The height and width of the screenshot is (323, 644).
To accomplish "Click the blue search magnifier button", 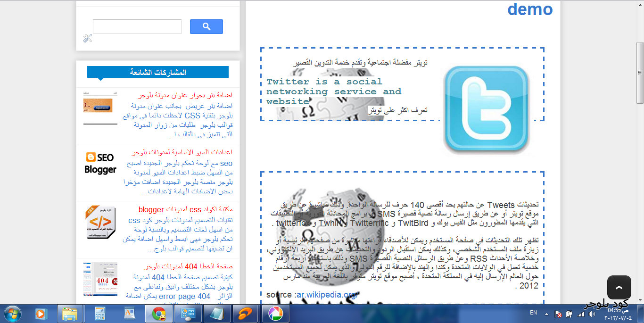I will [x=206, y=26].
